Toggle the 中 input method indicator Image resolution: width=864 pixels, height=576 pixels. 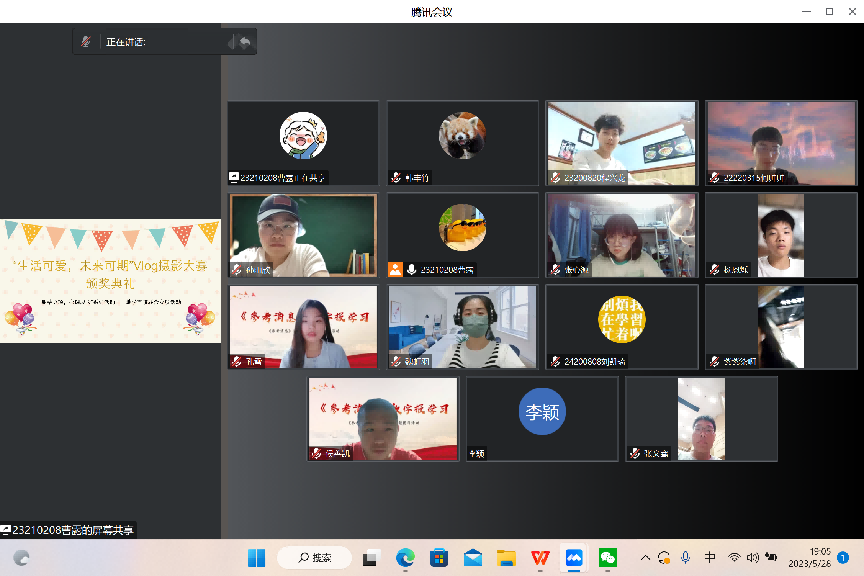pyautogui.click(x=710, y=557)
